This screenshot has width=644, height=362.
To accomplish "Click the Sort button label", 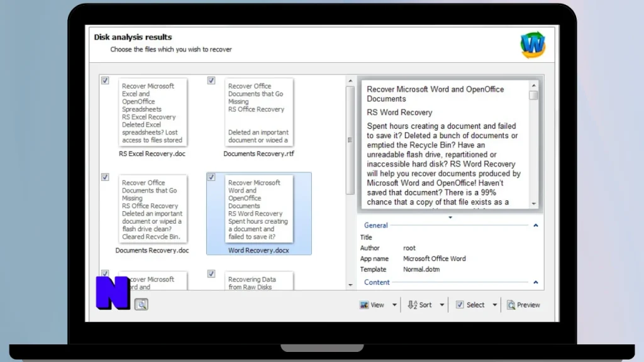I will click(x=425, y=305).
